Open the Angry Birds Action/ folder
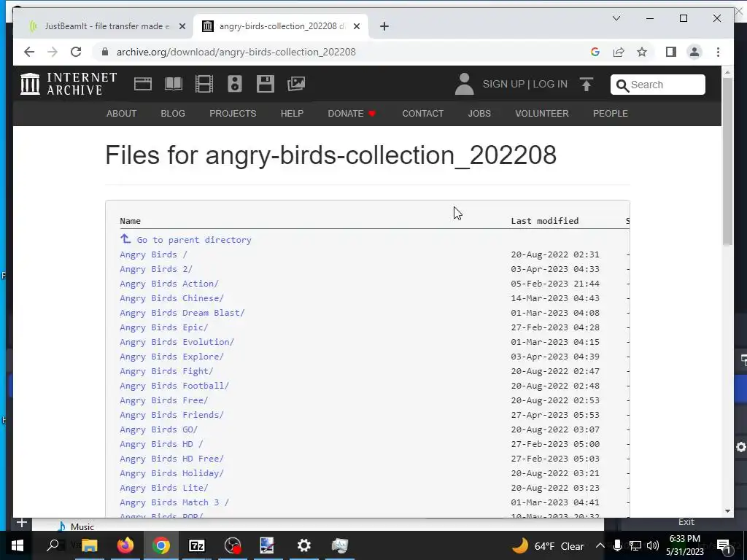This screenshot has height=560, width=747. click(x=169, y=284)
